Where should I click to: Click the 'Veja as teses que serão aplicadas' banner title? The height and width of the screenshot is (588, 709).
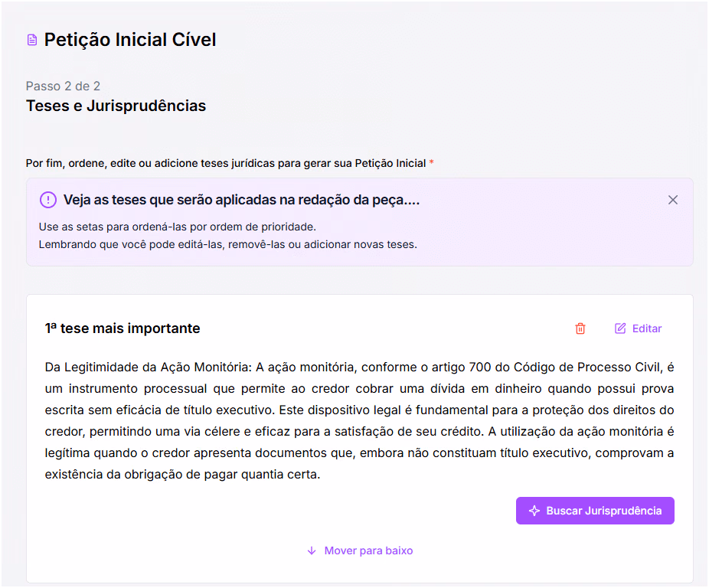click(x=241, y=200)
